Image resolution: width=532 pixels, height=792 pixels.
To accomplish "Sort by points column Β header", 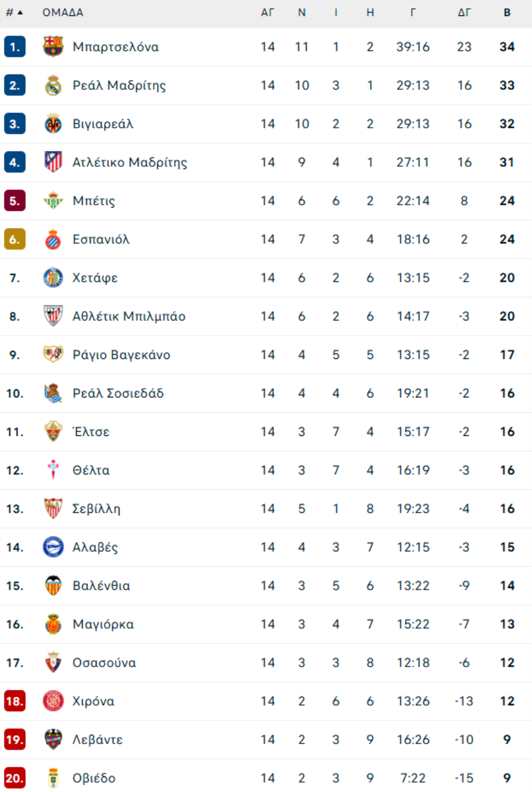I will pos(507,12).
